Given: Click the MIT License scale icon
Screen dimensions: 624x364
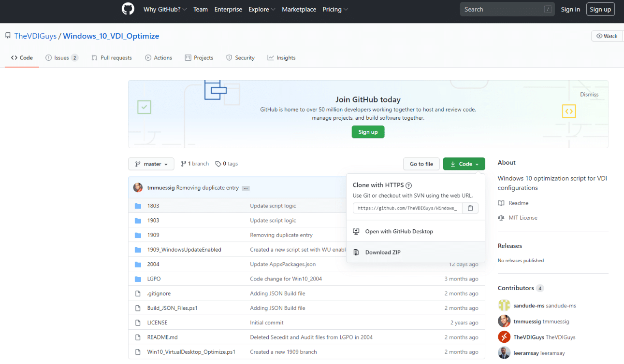Looking at the screenshot, I should [501, 218].
